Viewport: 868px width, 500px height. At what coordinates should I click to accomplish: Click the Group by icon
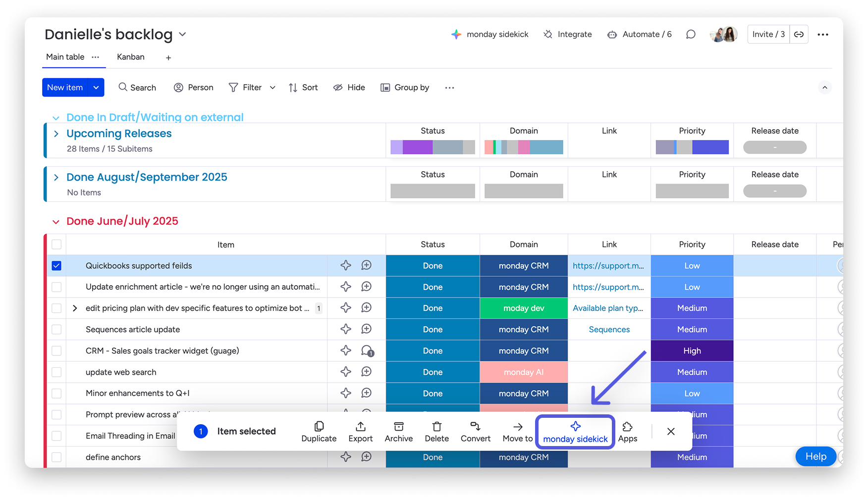385,88
